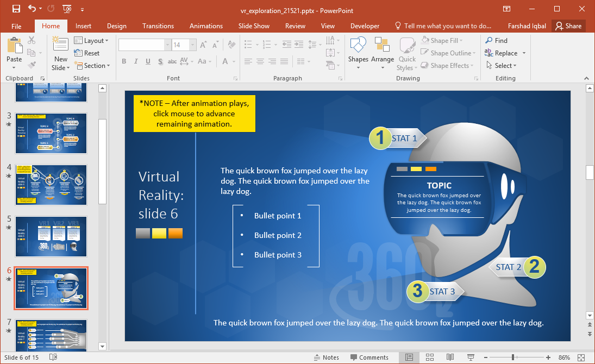The height and width of the screenshot is (364, 595).
Task: Open Reading View from status bar
Action: click(x=450, y=357)
